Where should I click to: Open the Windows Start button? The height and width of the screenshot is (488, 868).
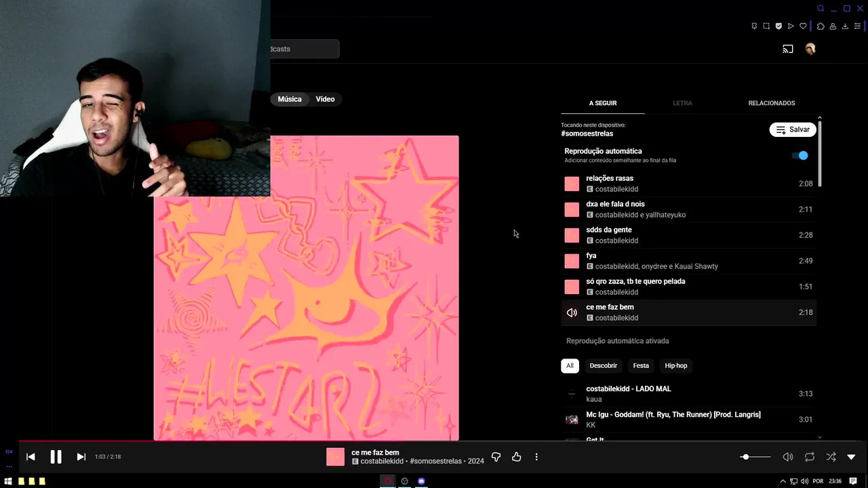[x=9, y=481]
